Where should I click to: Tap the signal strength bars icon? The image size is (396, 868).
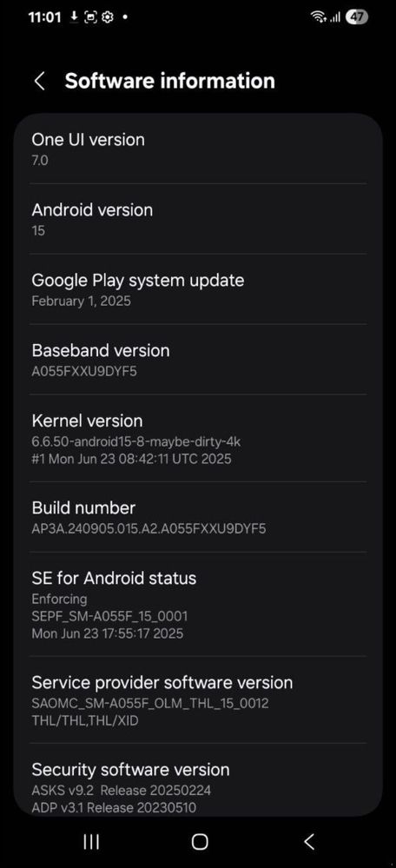point(334,18)
